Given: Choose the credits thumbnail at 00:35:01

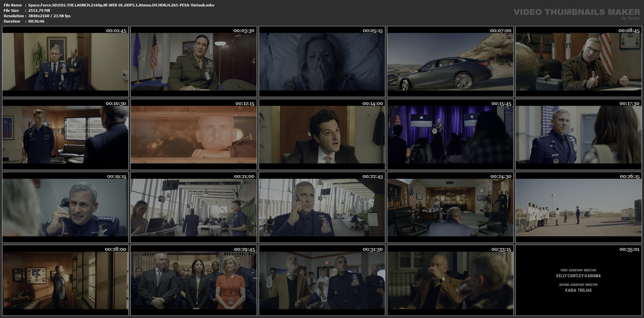Looking at the screenshot, I should pyautogui.click(x=579, y=280).
